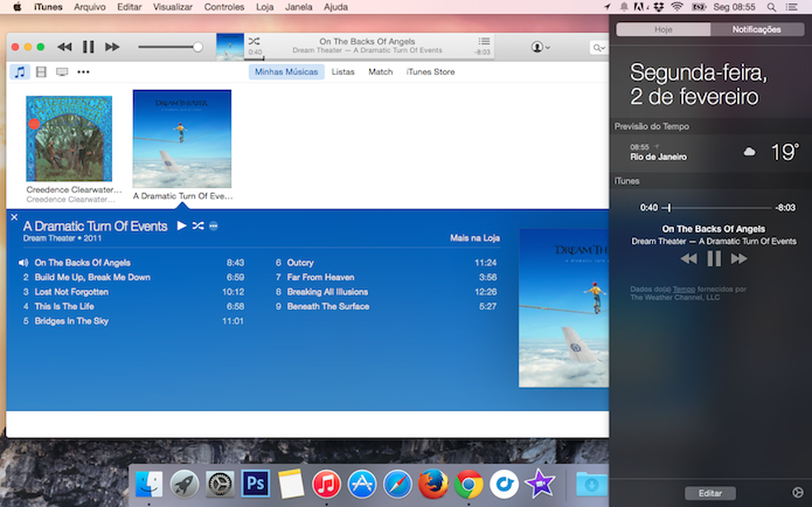Switch to the iTunes Store tab
This screenshot has height=507, width=812.
[430, 72]
